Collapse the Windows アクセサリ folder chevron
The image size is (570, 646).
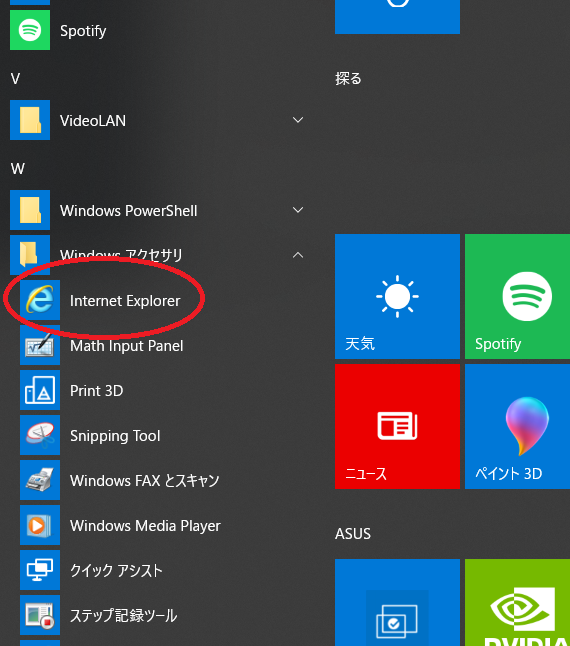298,255
